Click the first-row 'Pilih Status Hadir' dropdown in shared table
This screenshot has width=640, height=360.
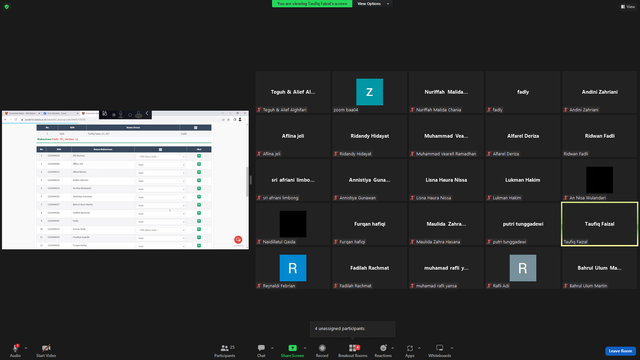[x=161, y=156]
